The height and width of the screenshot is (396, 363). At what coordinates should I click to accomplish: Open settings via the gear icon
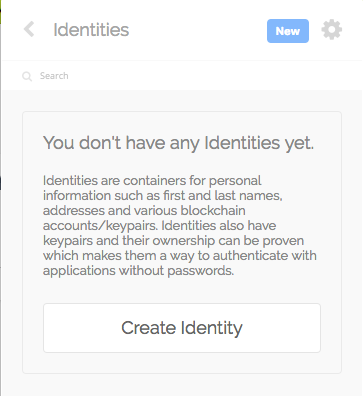click(332, 30)
